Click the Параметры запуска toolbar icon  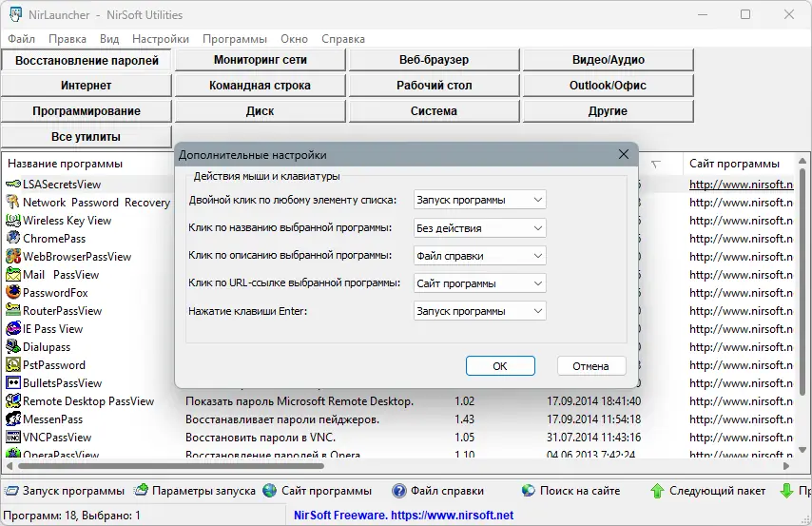coord(141,490)
